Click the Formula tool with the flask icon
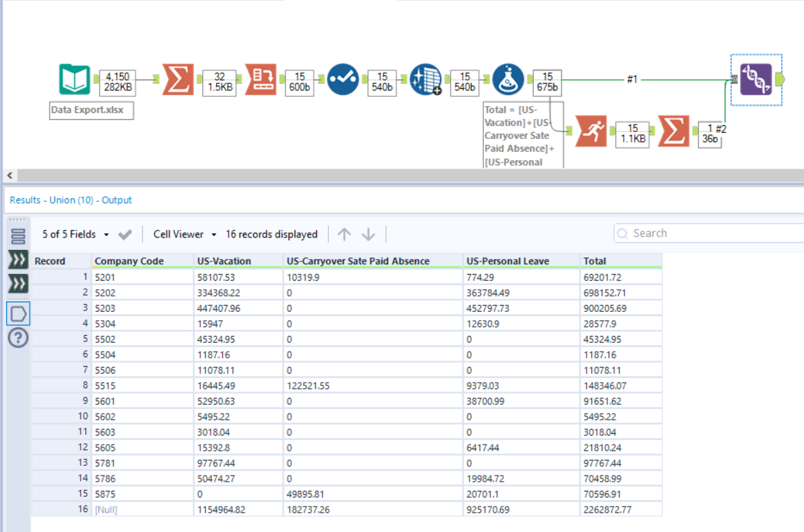Image resolution: width=804 pixels, height=532 pixels. 508,78
